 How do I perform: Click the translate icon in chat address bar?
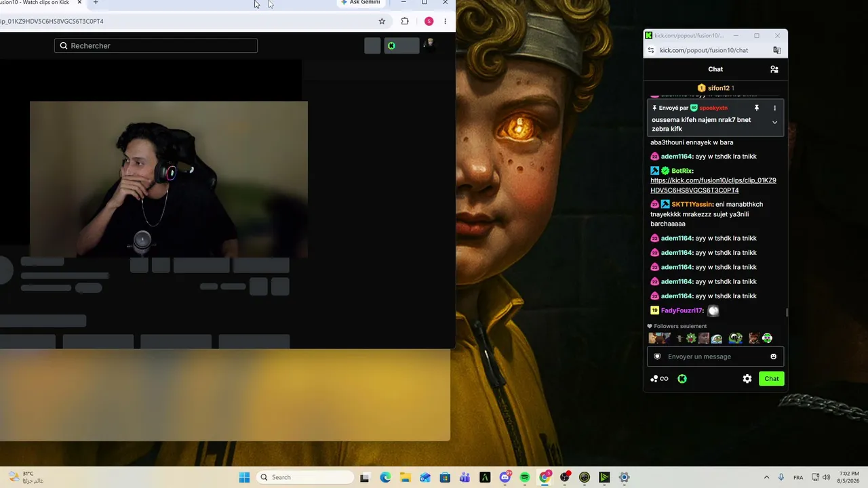coord(777,50)
